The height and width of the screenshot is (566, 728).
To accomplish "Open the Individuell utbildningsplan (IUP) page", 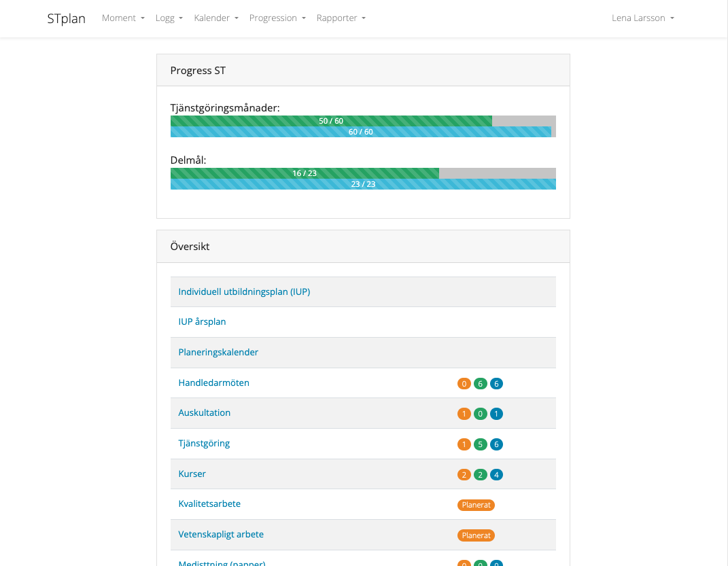I will point(244,291).
